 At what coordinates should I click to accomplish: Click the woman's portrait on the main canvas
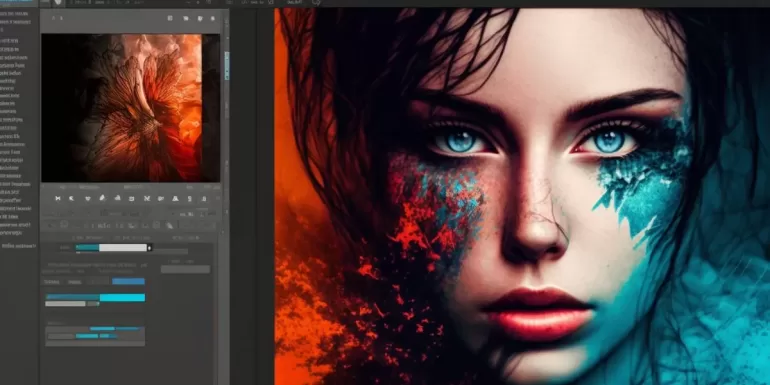522,196
